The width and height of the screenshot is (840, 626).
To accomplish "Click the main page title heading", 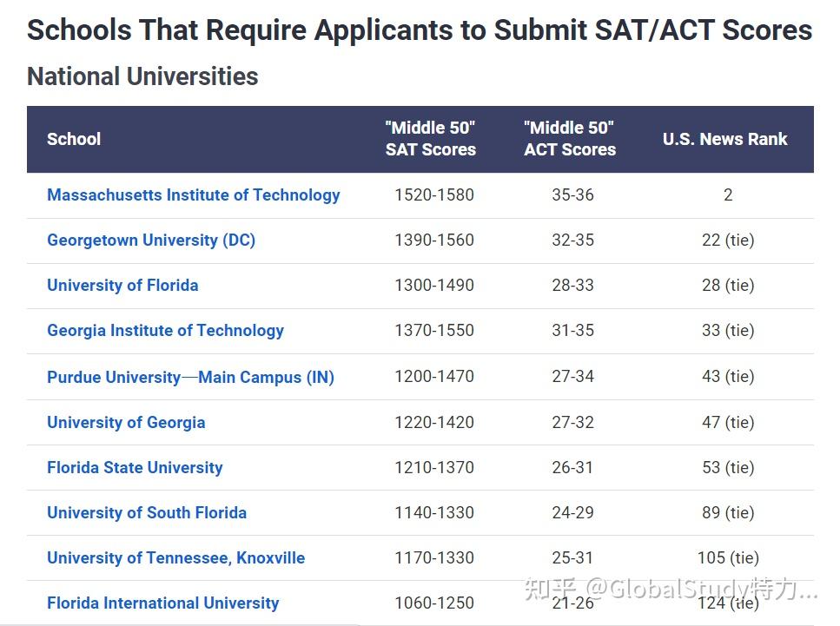I will coord(420,30).
